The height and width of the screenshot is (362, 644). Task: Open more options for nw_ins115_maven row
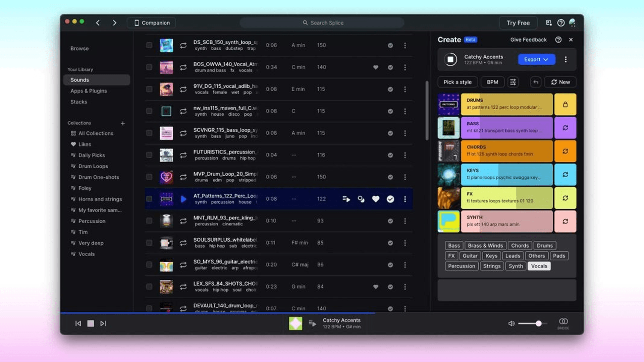[x=405, y=111]
